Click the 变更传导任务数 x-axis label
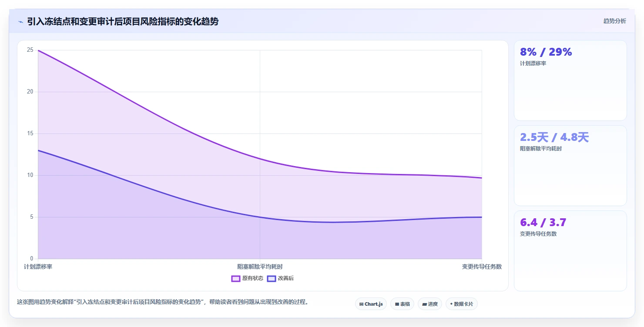This screenshot has height=327, width=644. point(482,267)
